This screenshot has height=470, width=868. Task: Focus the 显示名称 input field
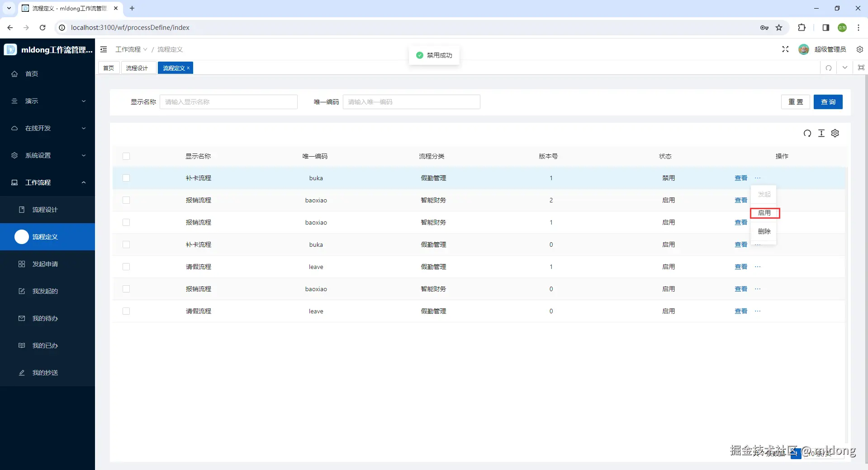[228, 102]
